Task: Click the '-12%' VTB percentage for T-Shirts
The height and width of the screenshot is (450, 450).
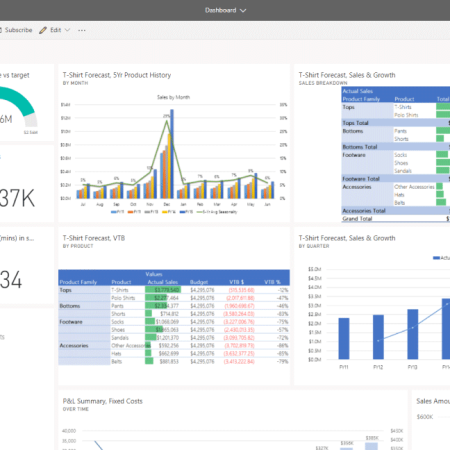Action: pos(283,290)
